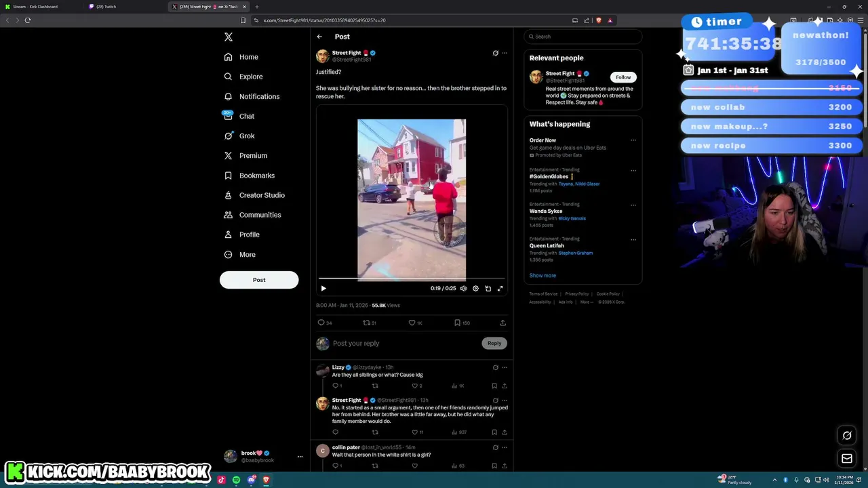Image resolution: width=868 pixels, height=488 pixels.
Task: Click the X logo in the sidebar
Action: point(229,37)
